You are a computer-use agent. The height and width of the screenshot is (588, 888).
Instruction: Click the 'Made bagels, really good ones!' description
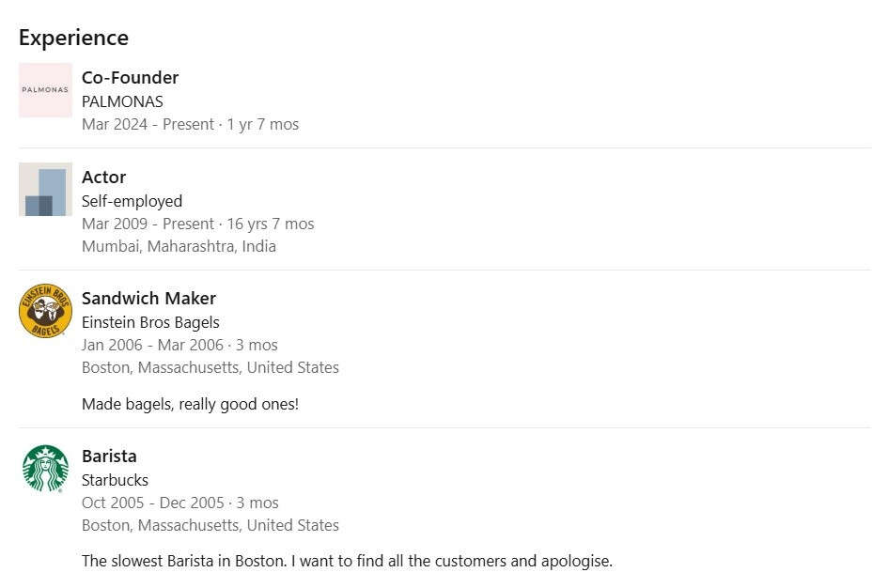pyautogui.click(x=190, y=404)
